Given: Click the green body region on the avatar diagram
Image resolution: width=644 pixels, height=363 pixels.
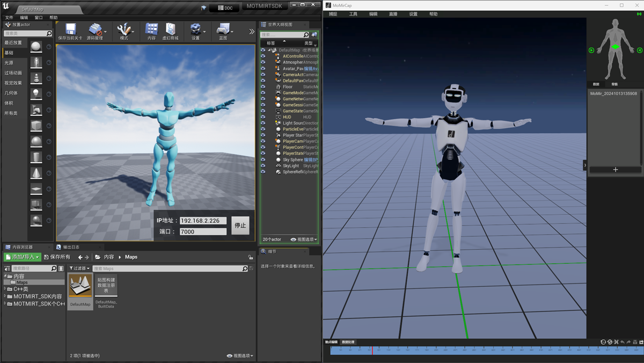Looking at the screenshot, I should pyautogui.click(x=616, y=48).
